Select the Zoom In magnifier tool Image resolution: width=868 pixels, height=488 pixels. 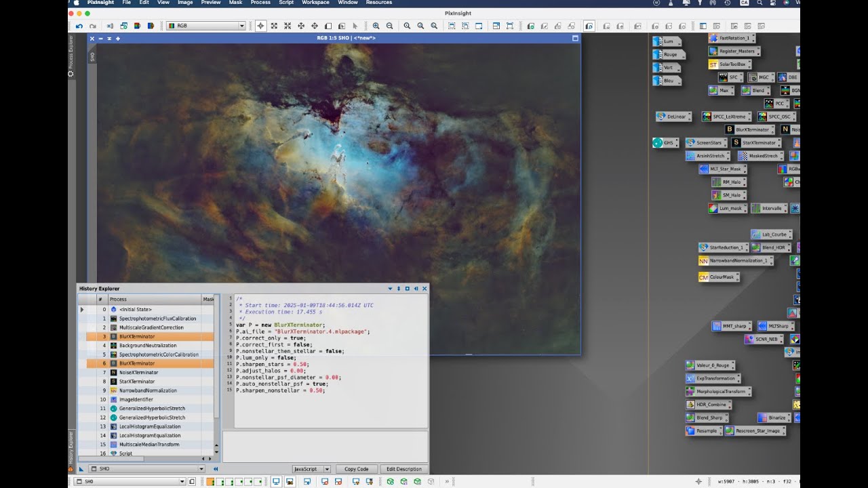[376, 26]
